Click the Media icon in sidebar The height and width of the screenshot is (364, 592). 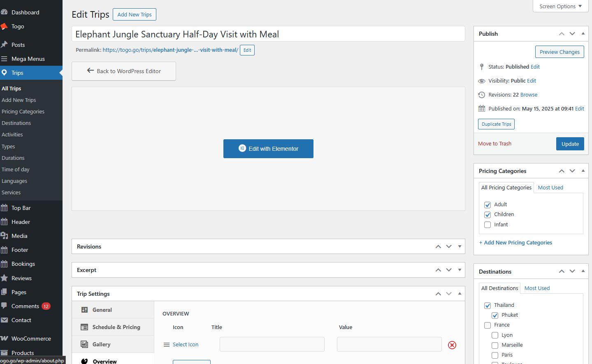(x=4, y=236)
